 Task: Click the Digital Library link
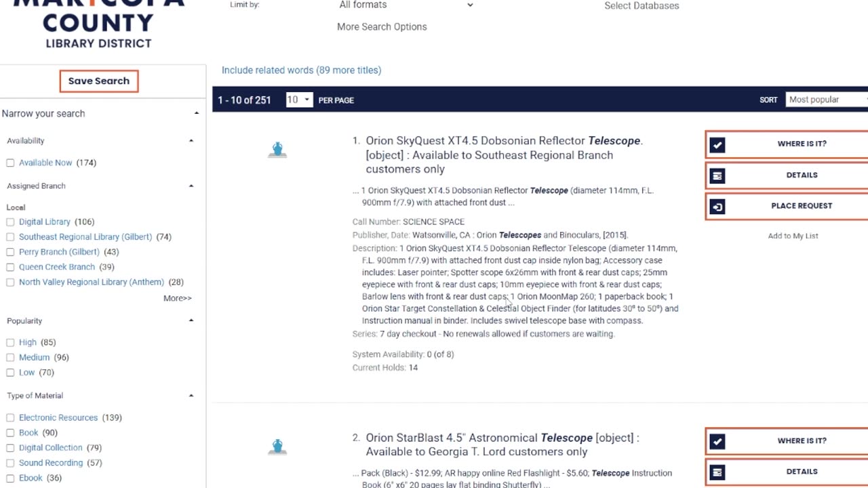click(x=45, y=222)
